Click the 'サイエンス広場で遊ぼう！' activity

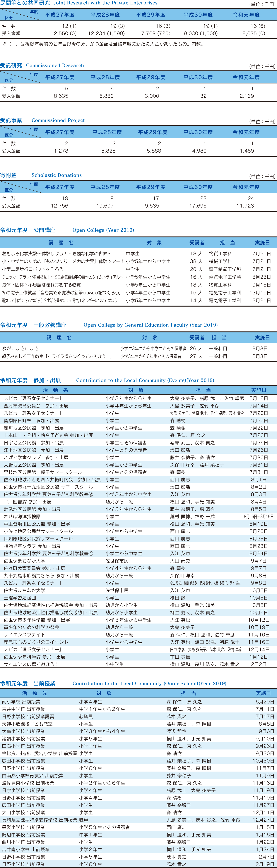click(31, 665)
